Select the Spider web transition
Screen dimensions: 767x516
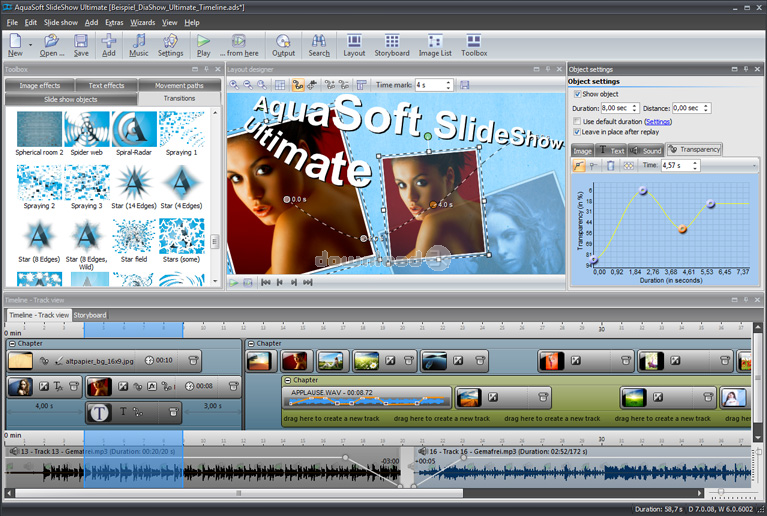(87, 134)
